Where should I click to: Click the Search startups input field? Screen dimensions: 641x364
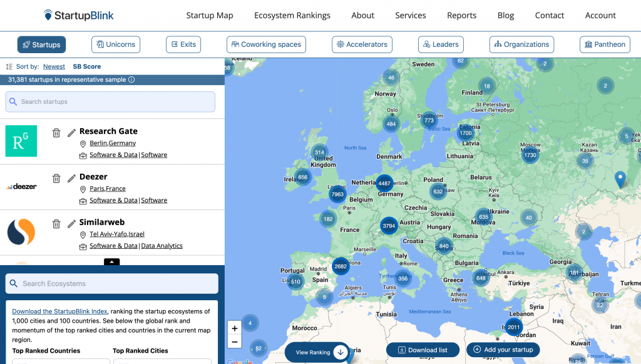pyautogui.click(x=110, y=102)
